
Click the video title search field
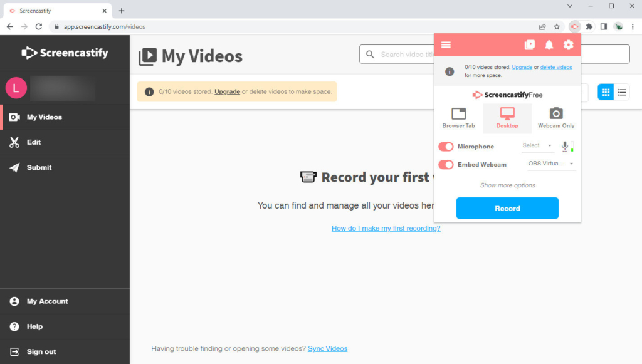(408, 54)
